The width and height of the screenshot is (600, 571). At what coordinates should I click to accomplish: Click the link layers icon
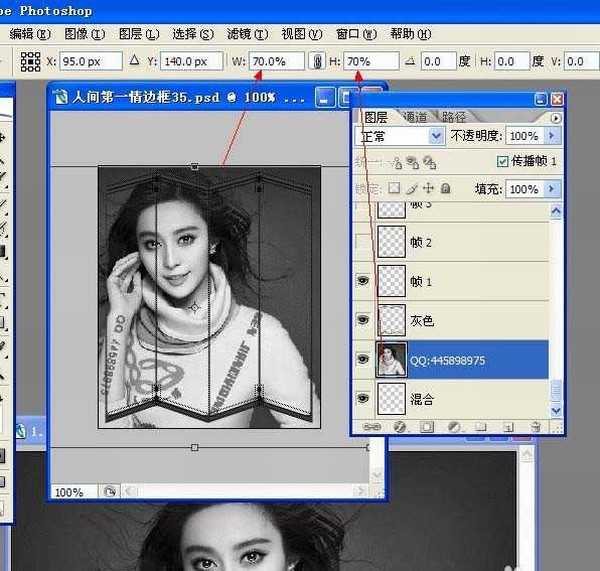point(372,426)
